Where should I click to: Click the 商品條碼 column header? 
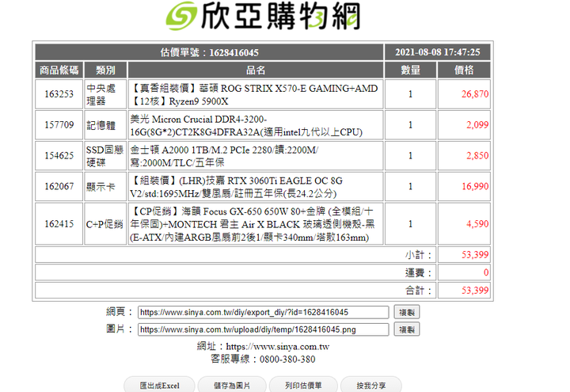coord(59,70)
